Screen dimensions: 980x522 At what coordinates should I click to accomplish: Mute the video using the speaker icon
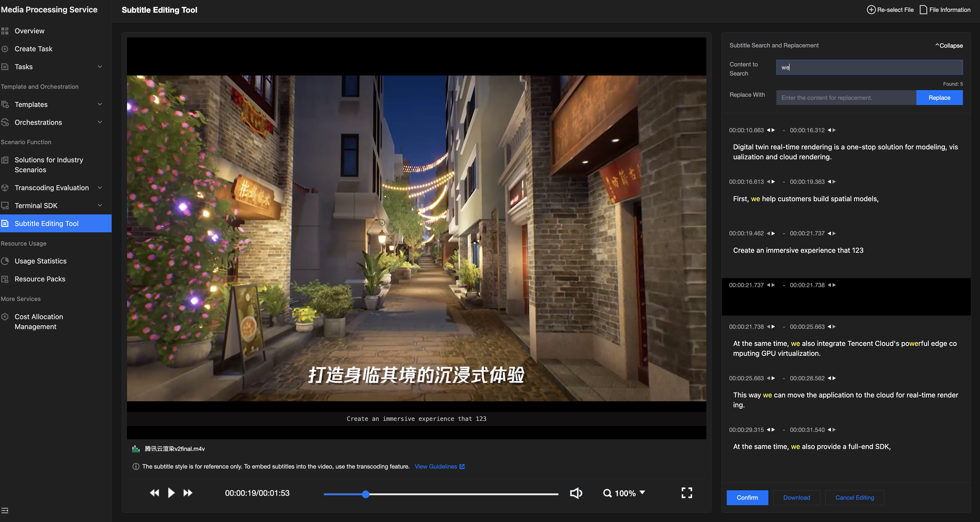click(x=576, y=493)
